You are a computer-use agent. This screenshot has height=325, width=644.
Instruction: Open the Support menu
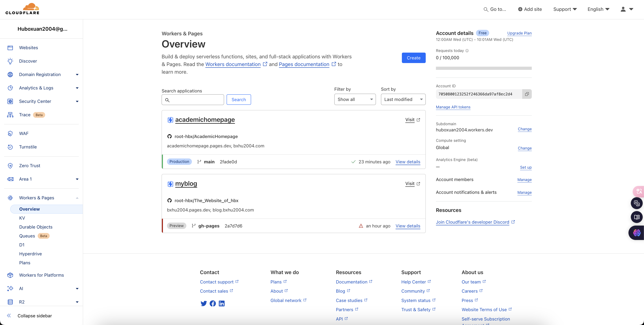point(565,9)
